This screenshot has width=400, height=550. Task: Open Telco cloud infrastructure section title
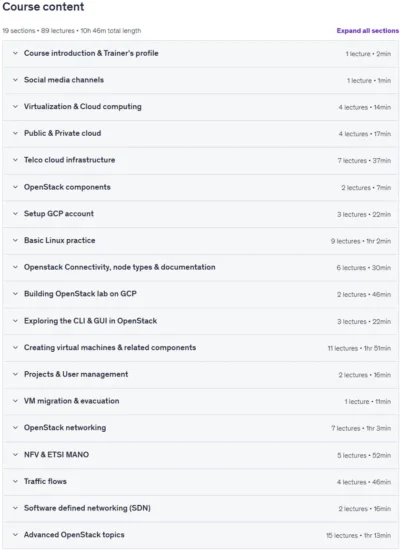(x=69, y=160)
